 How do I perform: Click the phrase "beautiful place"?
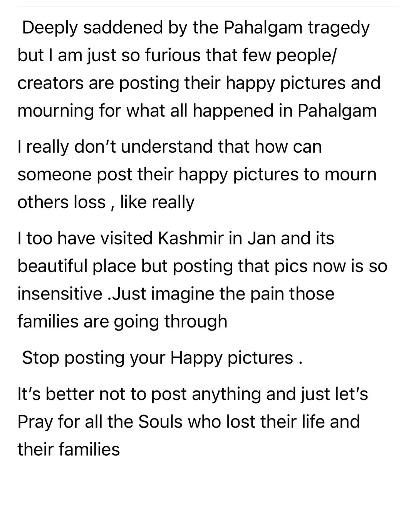[x=77, y=266]
